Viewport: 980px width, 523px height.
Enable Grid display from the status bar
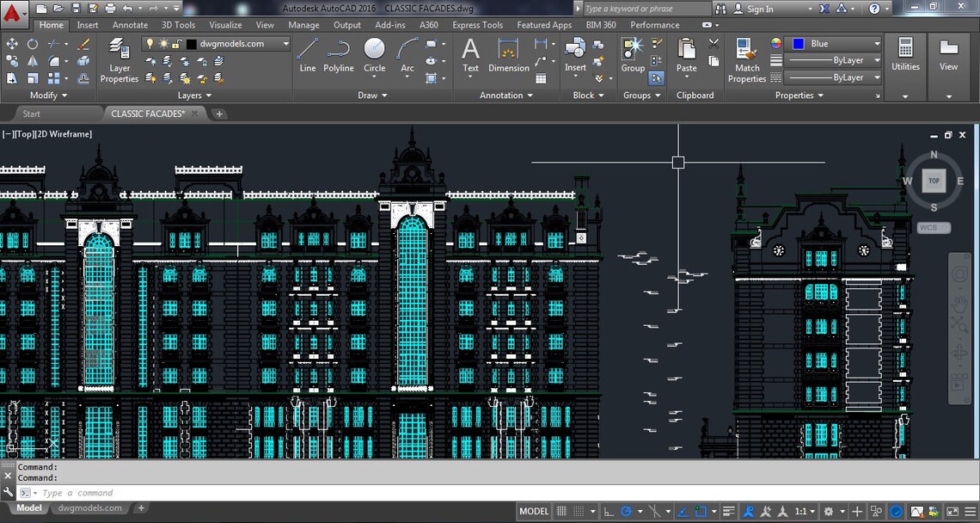coord(561,511)
